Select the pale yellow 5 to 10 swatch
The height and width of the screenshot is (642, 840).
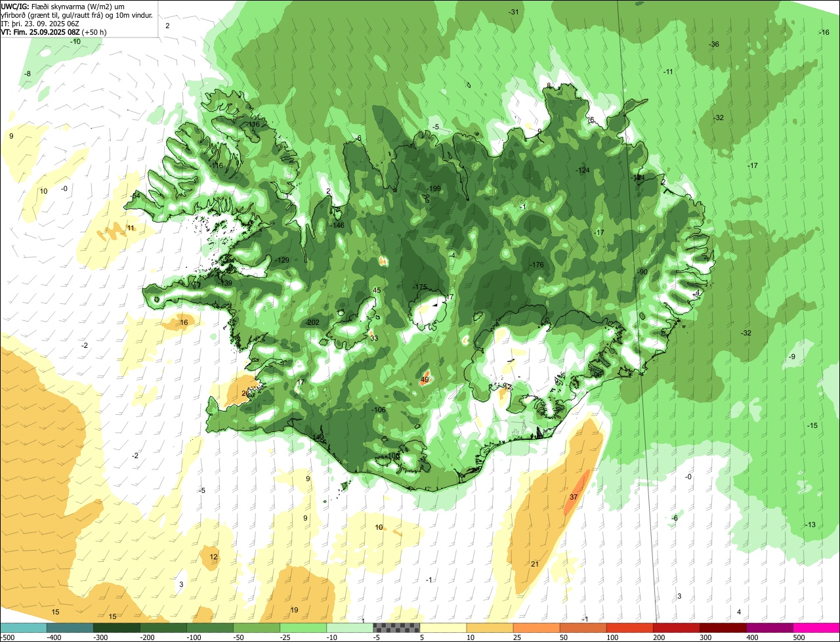[443, 628]
